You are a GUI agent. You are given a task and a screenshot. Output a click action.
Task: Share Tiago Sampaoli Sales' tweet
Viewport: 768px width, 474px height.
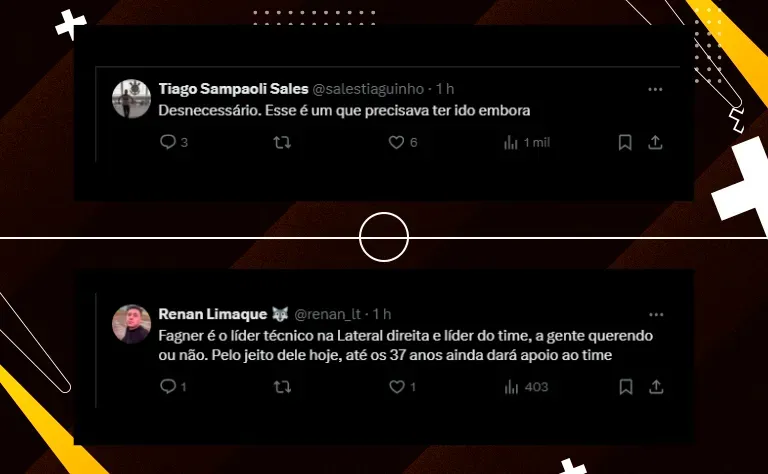(655, 142)
